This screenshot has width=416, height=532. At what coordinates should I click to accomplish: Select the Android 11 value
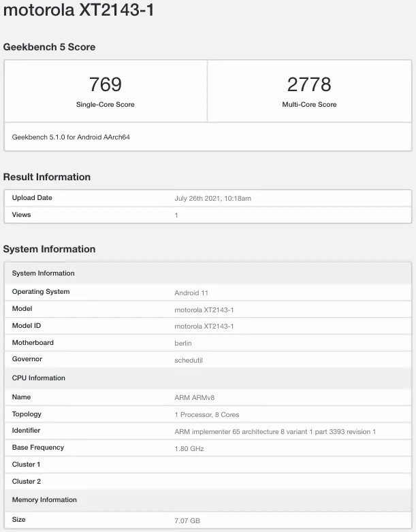(191, 293)
